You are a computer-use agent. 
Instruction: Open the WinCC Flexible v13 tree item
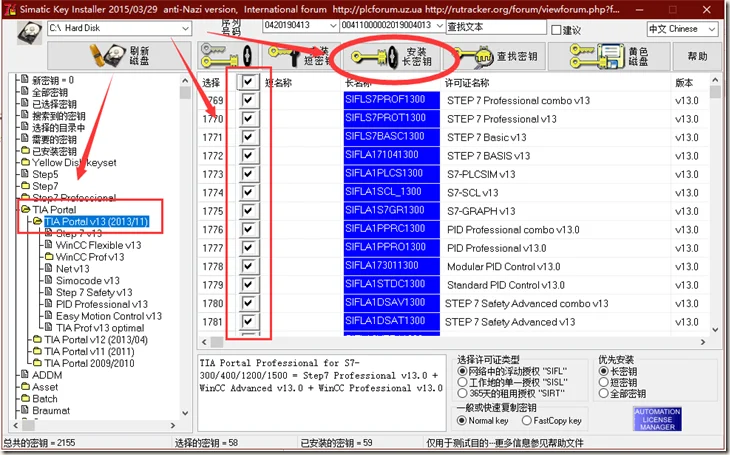[98, 245]
